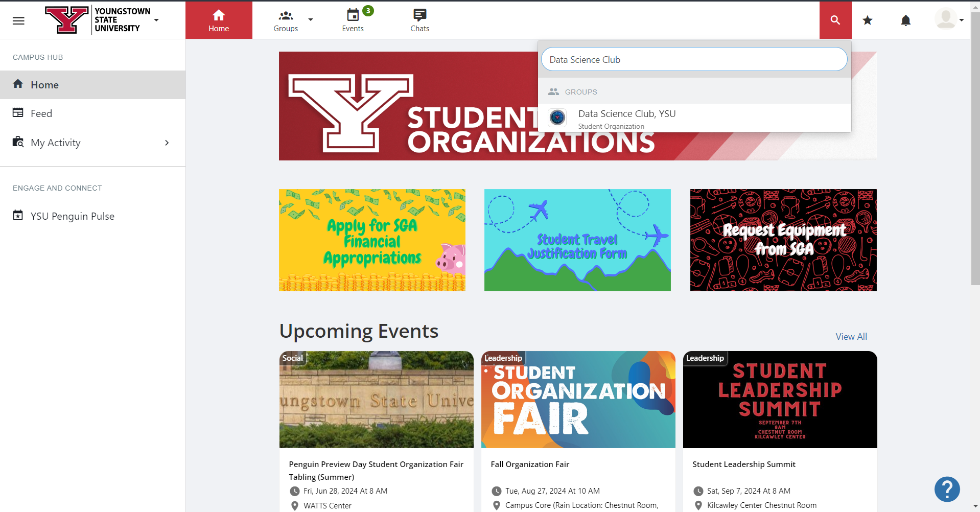Image resolution: width=980 pixels, height=512 pixels.
Task: Open the university switcher dropdown arrow
Action: [156, 20]
